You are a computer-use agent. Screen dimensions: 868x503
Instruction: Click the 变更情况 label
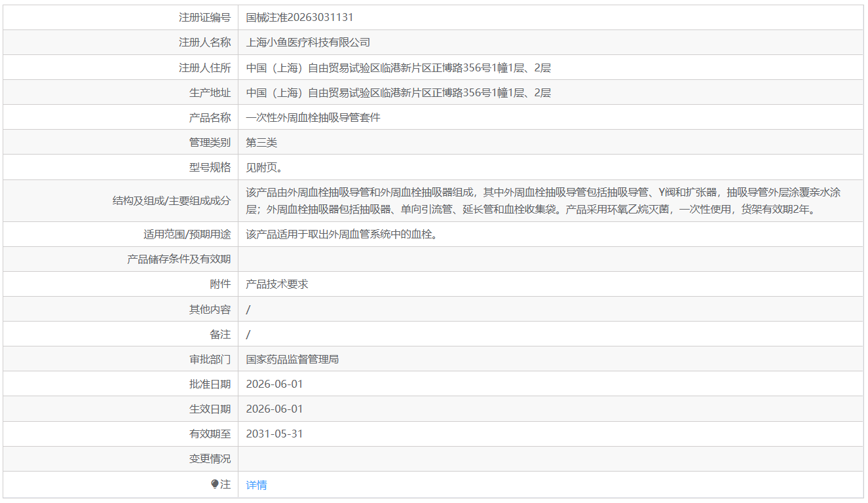point(210,459)
